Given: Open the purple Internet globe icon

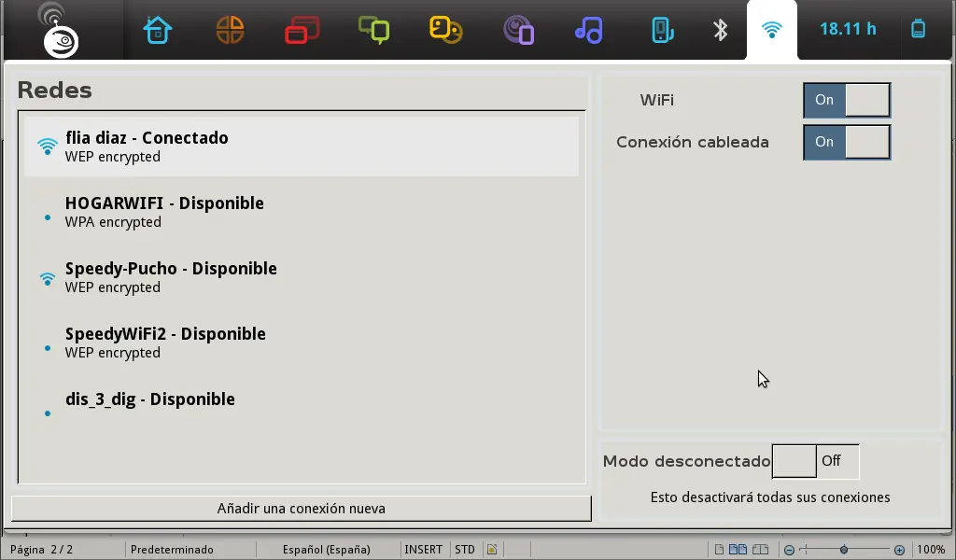Looking at the screenshot, I should click(518, 30).
